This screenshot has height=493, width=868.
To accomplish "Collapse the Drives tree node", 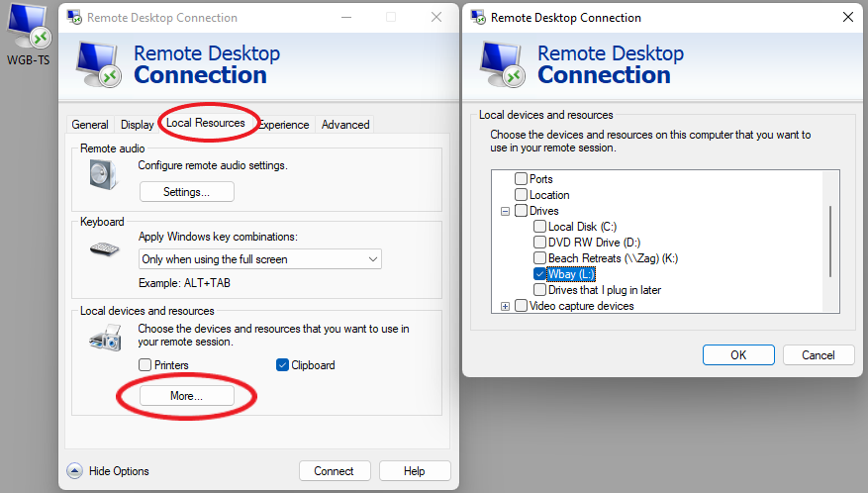I will pos(505,211).
